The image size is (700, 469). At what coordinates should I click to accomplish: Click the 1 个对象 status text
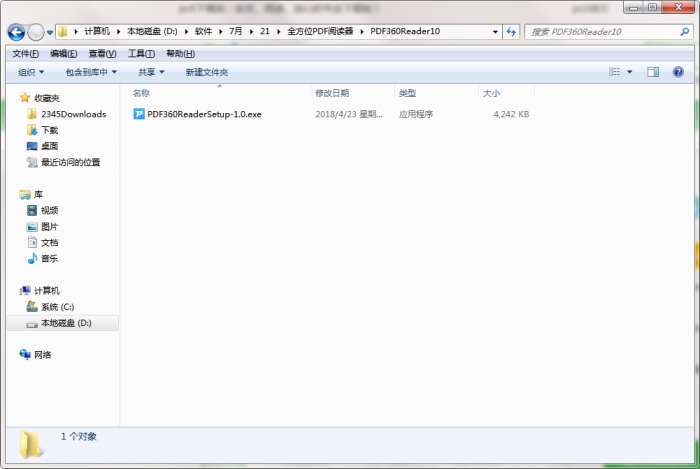pyautogui.click(x=79, y=436)
